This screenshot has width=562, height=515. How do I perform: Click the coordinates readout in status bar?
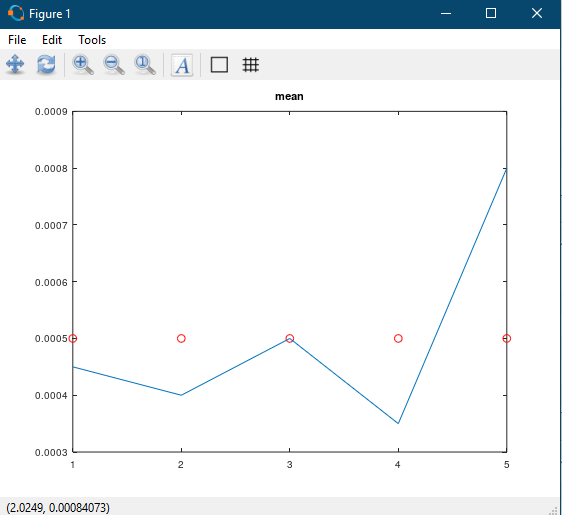click(x=58, y=507)
